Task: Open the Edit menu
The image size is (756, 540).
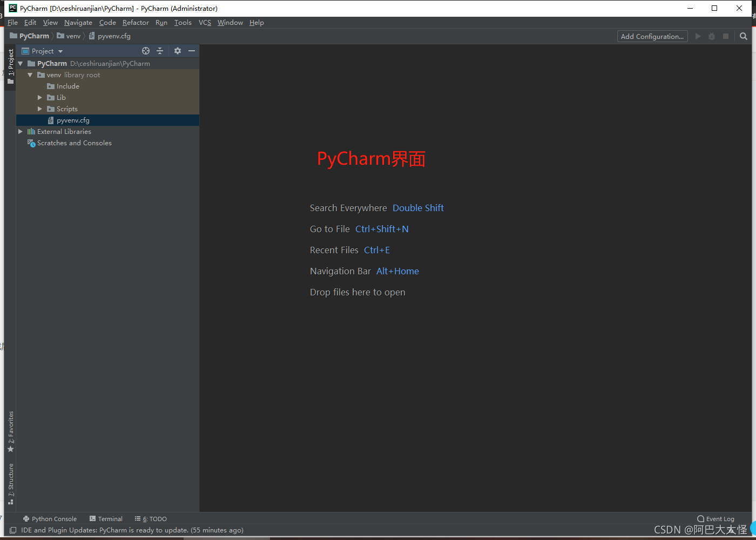Action: [30, 23]
